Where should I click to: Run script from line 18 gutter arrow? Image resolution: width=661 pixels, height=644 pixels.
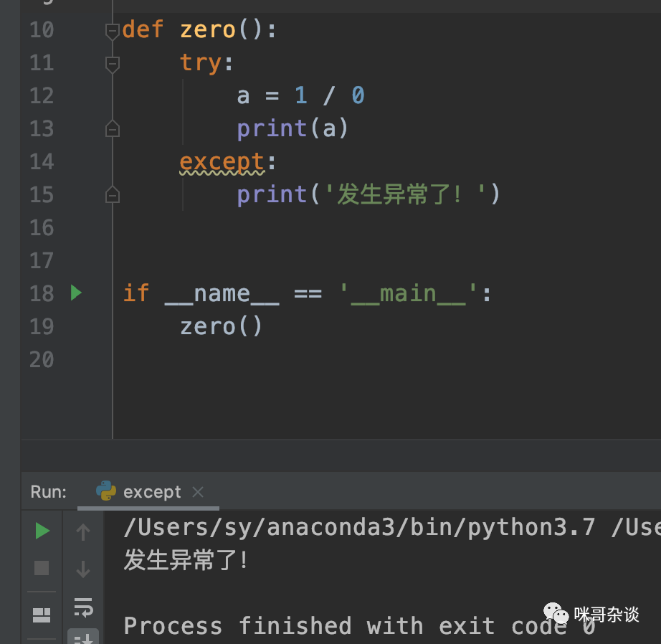coord(76,293)
